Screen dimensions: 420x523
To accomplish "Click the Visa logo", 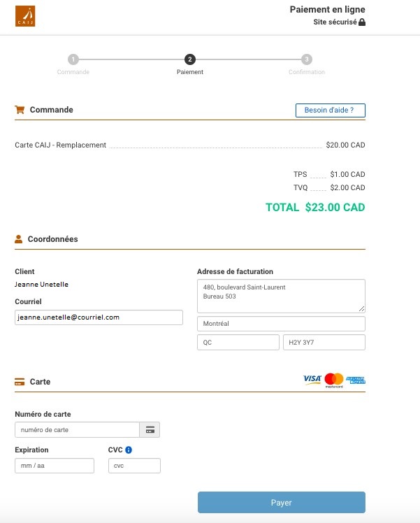I will tap(312, 380).
